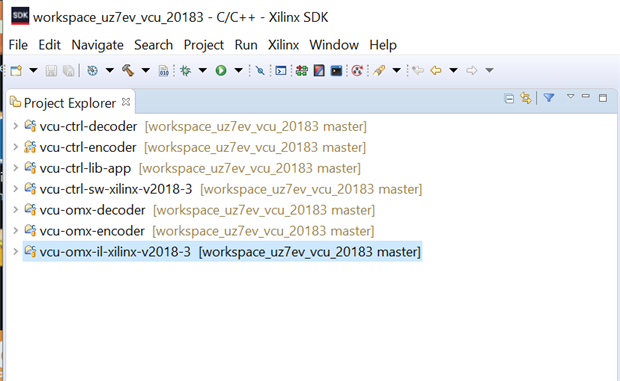Viewport: 620px width, 381px height.
Task: Click the vcu-ctrl-encoder project folder icon
Action: coord(30,147)
